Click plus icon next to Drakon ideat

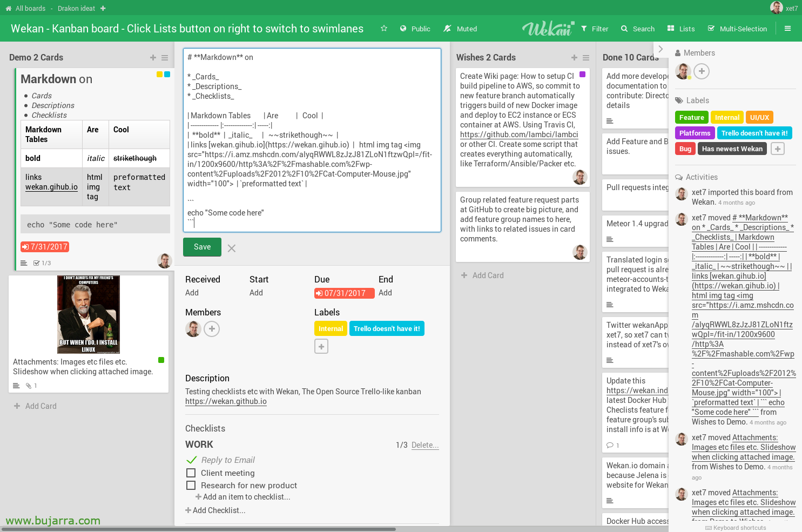coord(103,8)
